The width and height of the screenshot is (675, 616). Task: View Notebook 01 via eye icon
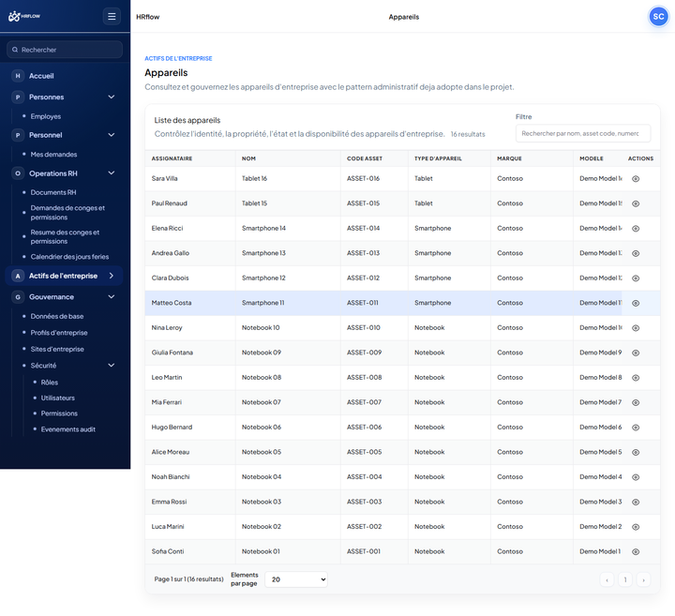[636, 552]
